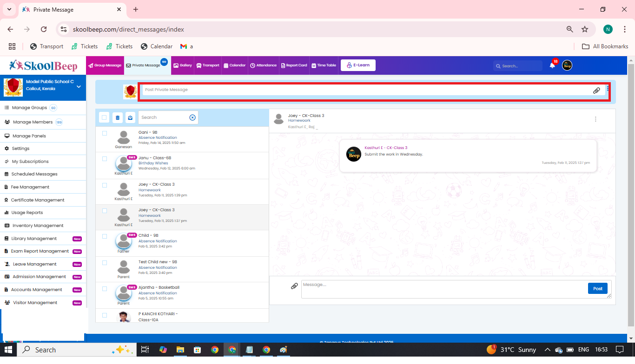Open the blue dots menu beside Post Private Message
635x364 pixels.
coord(608,88)
